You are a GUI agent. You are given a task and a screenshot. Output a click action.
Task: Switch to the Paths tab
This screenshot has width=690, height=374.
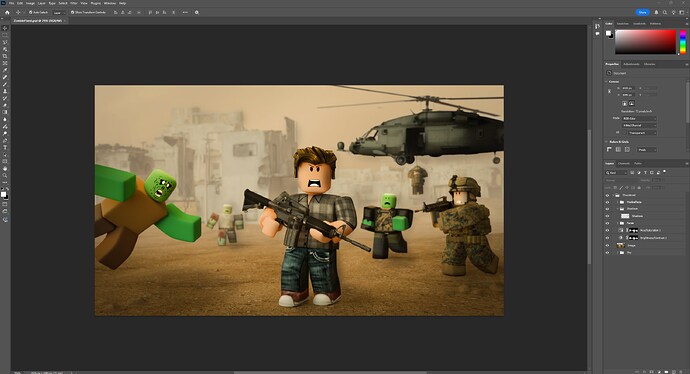[x=638, y=164]
